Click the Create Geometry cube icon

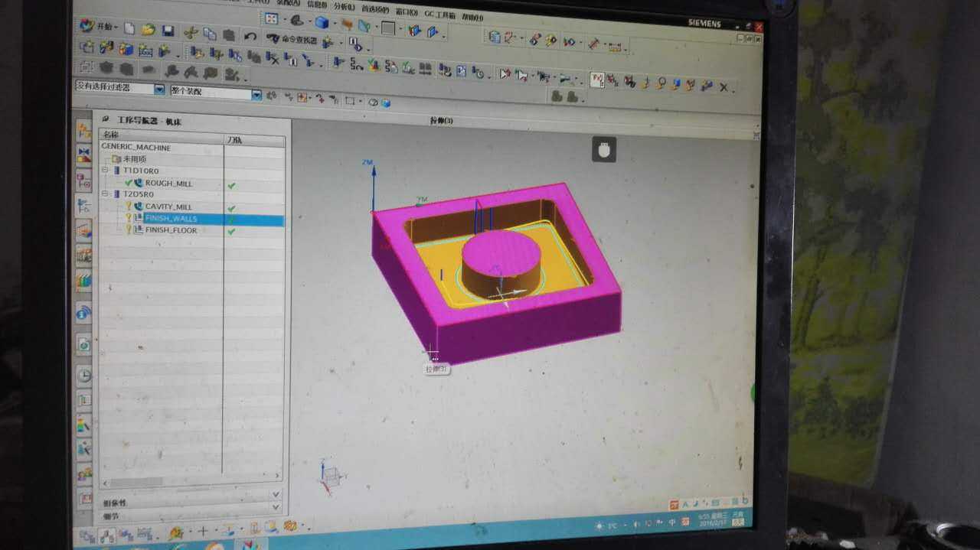[126, 49]
